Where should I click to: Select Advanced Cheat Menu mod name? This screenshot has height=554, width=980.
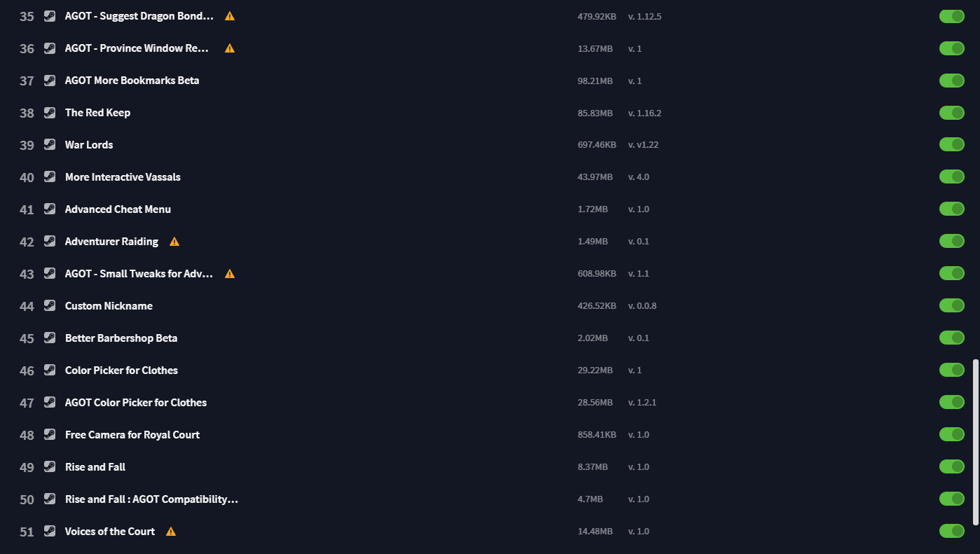tap(118, 209)
